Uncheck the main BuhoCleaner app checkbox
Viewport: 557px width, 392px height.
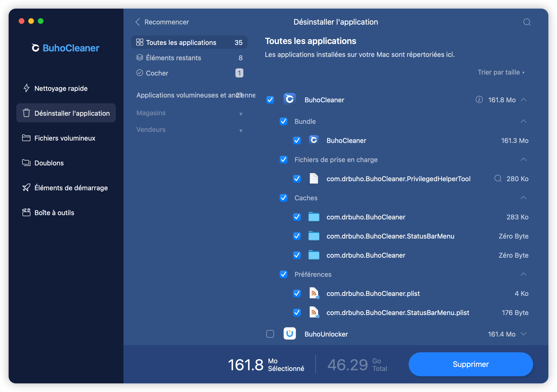(270, 100)
